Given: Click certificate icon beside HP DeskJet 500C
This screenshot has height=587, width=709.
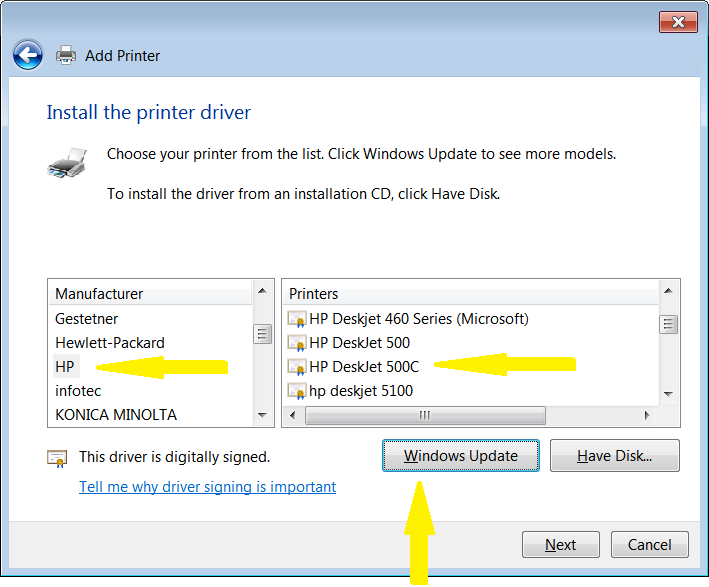Looking at the screenshot, I should point(297,367).
